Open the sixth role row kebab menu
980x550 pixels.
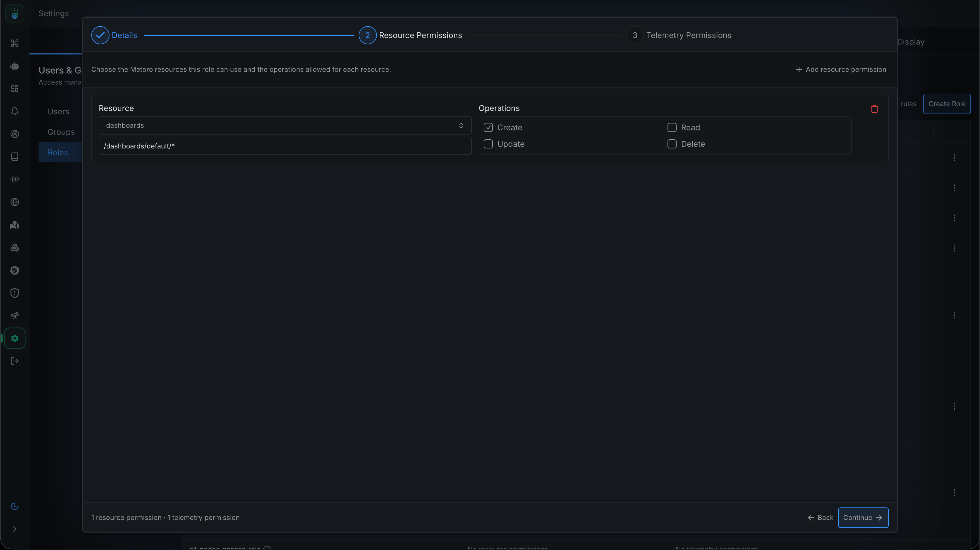(x=954, y=406)
